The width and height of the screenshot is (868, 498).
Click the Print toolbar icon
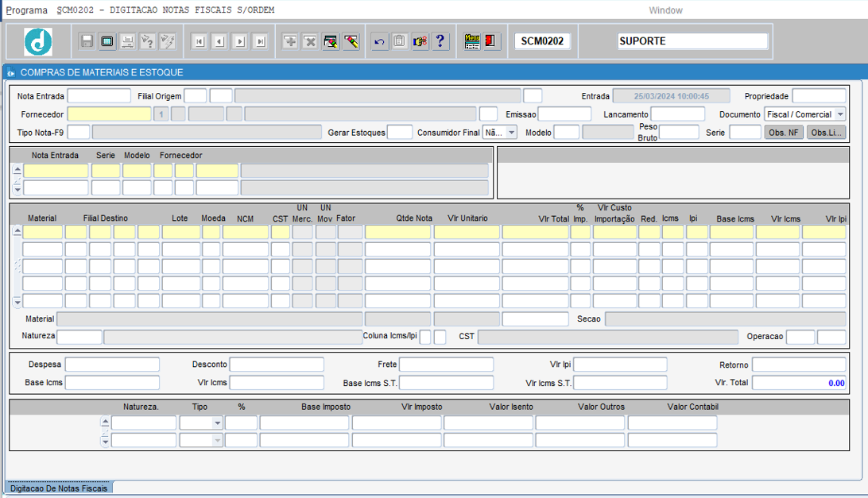pos(127,41)
